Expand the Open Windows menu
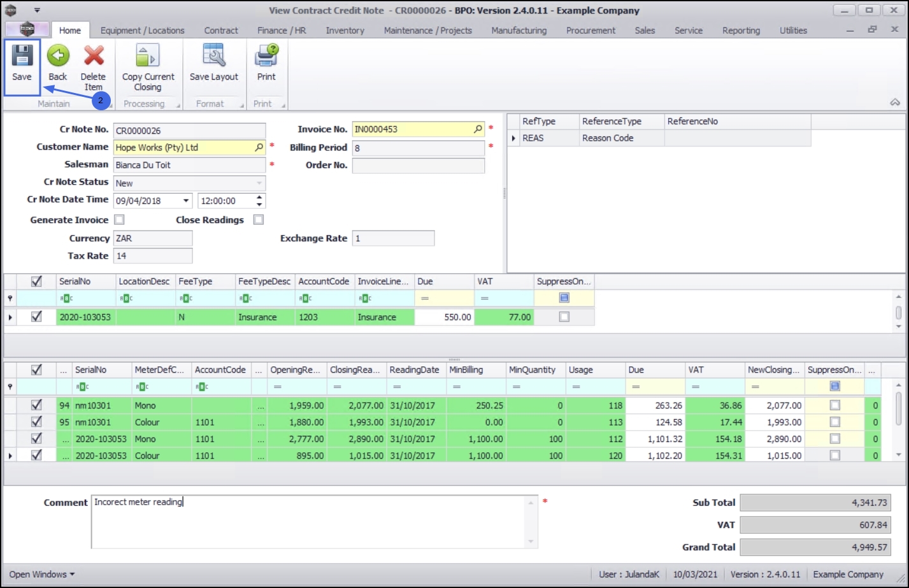 (42, 574)
